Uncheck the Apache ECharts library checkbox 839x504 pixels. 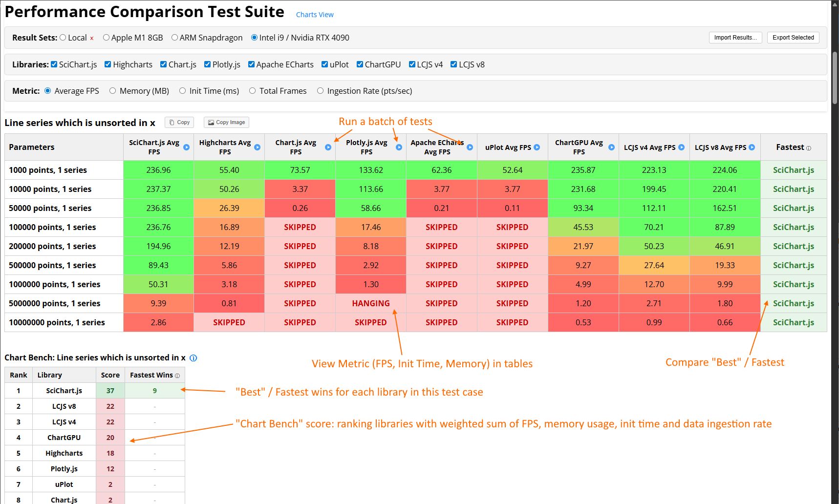point(251,64)
